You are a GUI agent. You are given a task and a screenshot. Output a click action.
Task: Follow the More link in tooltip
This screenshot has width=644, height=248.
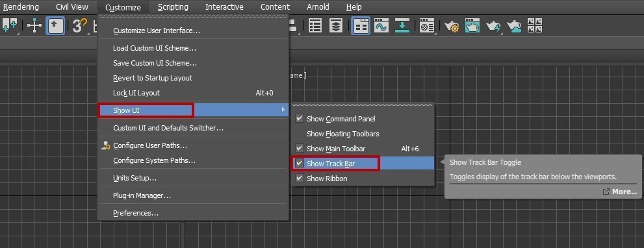(x=625, y=192)
